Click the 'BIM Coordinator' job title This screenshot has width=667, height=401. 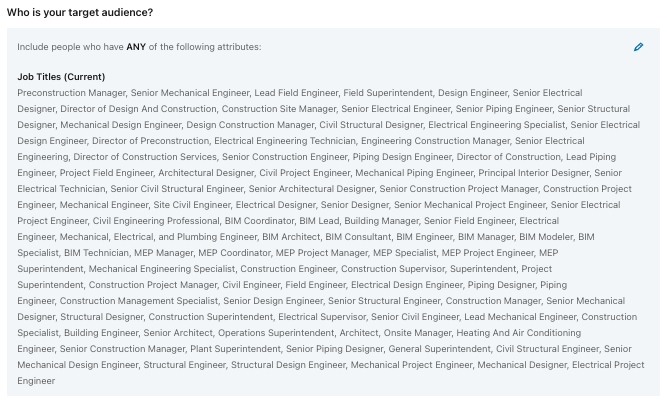[x=259, y=221]
